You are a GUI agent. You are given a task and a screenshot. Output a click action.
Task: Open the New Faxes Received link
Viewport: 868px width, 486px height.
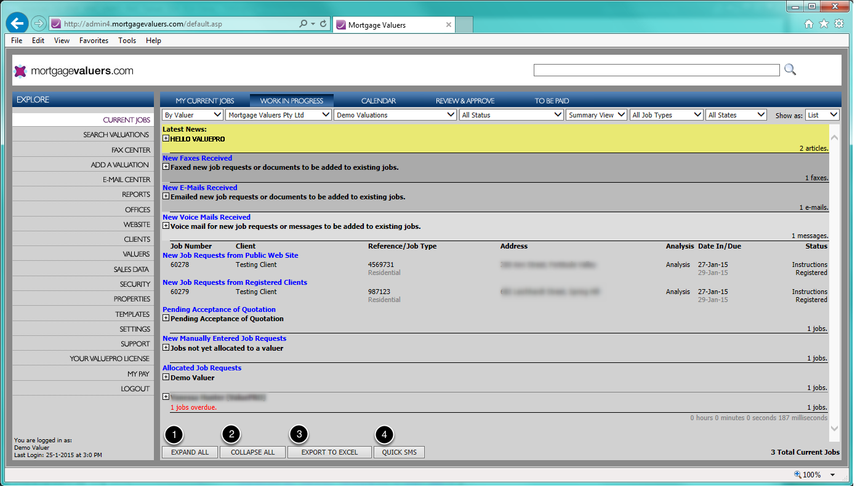pyautogui.click(x=197, y=158)
